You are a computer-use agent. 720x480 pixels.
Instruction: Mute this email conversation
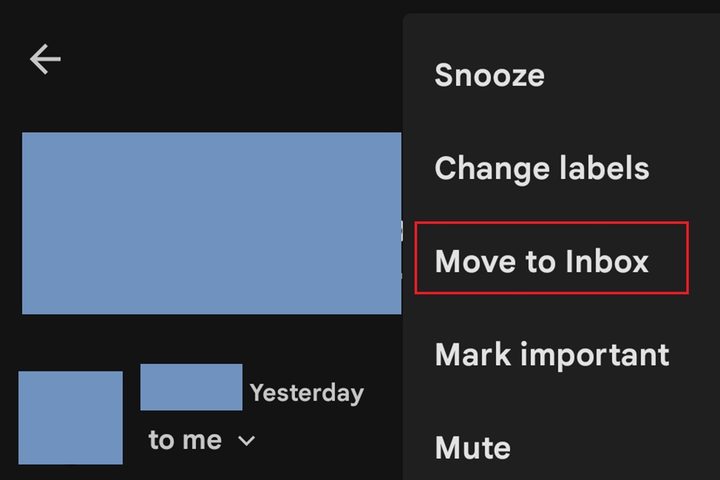[x=472, y=446]
